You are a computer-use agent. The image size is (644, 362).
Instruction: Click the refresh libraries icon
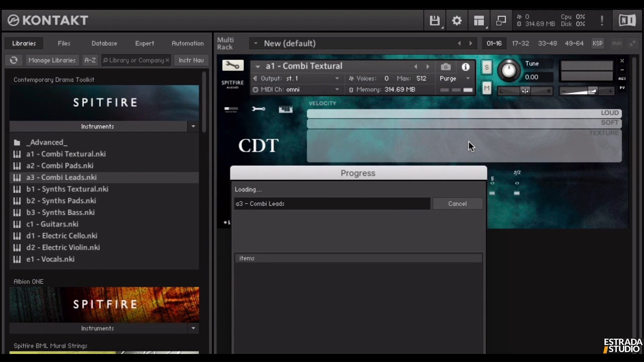pos(14,60)
